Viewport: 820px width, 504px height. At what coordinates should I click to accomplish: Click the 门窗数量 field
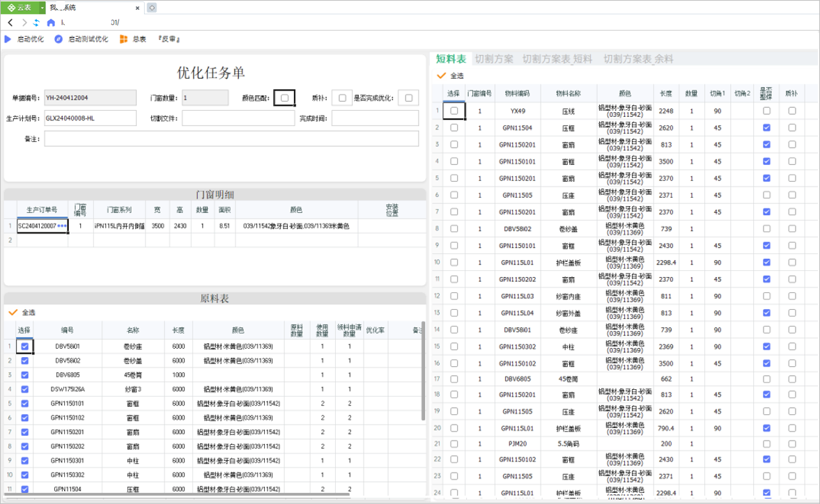205,97
